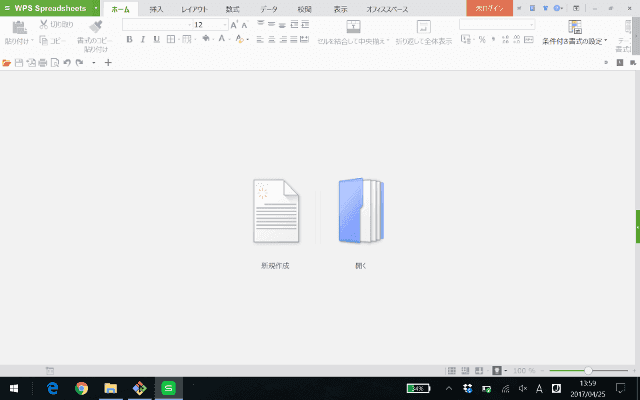Click merge and center cells icon
Viewport: 640px width, 400px height.
(353, 27)
